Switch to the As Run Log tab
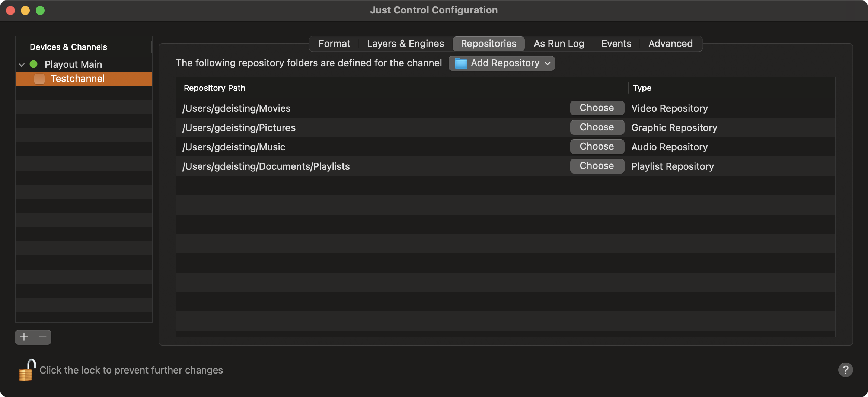Screen dimensions: 868x397 pos(559,44)
